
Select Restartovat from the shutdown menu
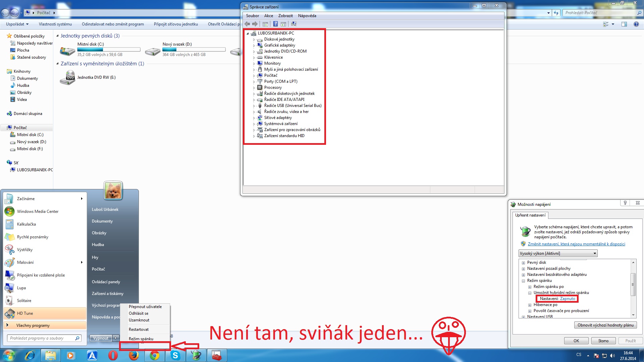coord(139,329)
